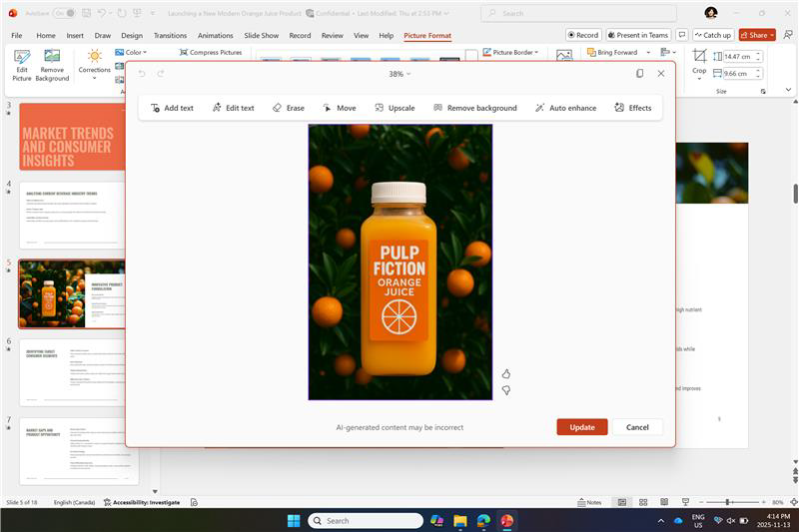The image size is (799, 532).
Task: Switch to the Design tab
Action: coord(132,36)
